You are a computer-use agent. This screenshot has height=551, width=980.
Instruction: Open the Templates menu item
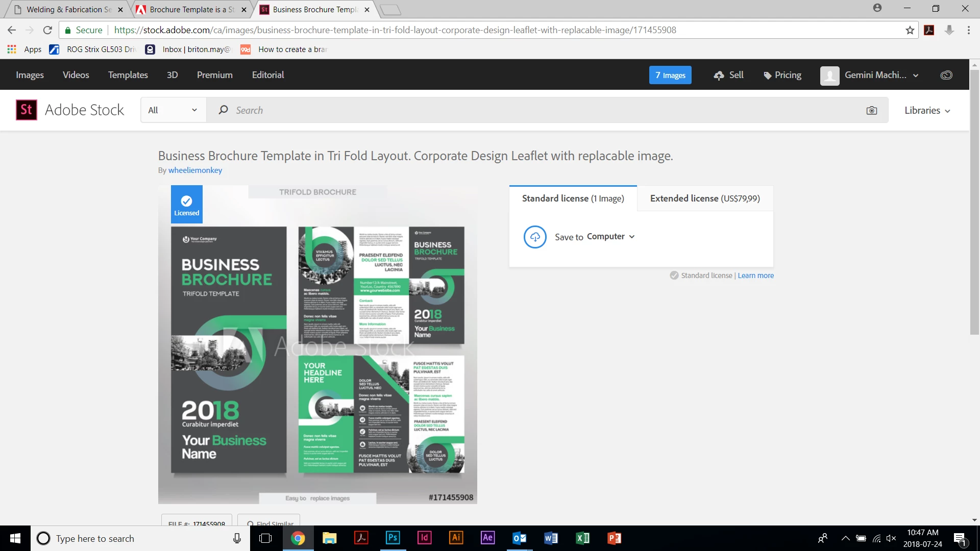128,75
